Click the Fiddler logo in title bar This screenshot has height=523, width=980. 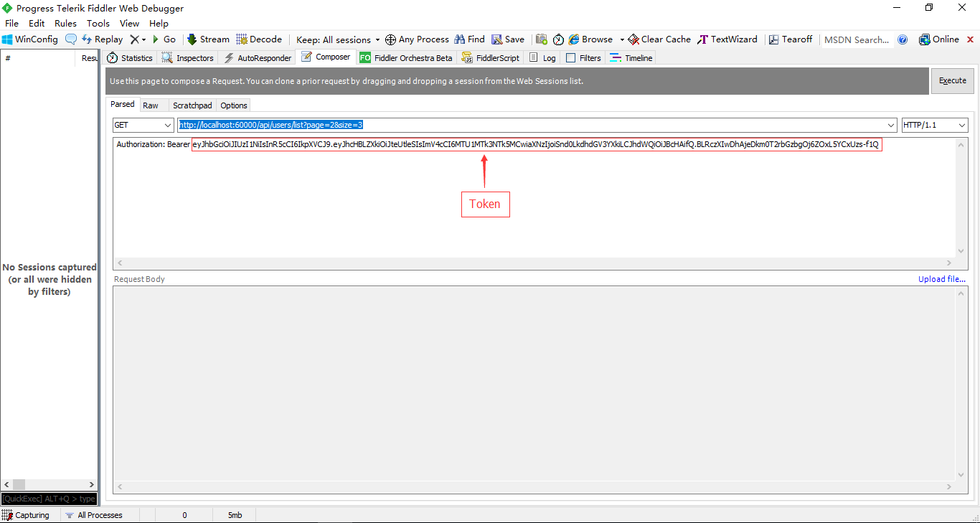click(7, 8)
